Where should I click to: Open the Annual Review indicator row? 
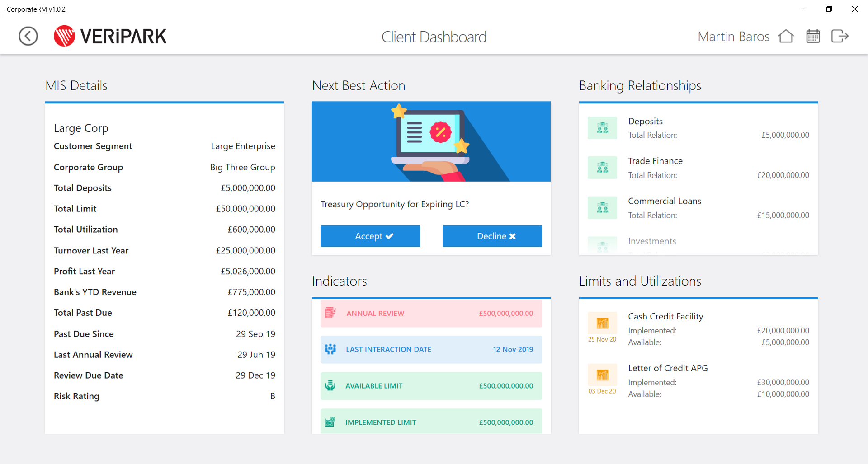[431, 313]
